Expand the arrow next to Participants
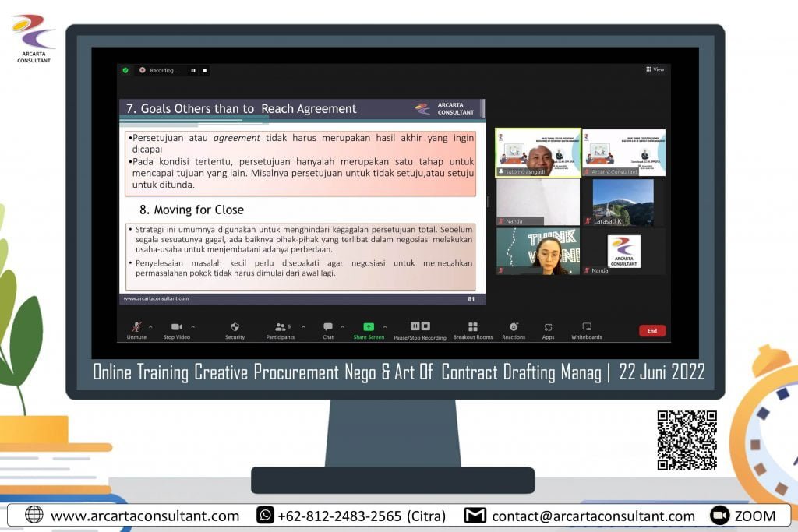798x532 pixels. click(303, 326)
